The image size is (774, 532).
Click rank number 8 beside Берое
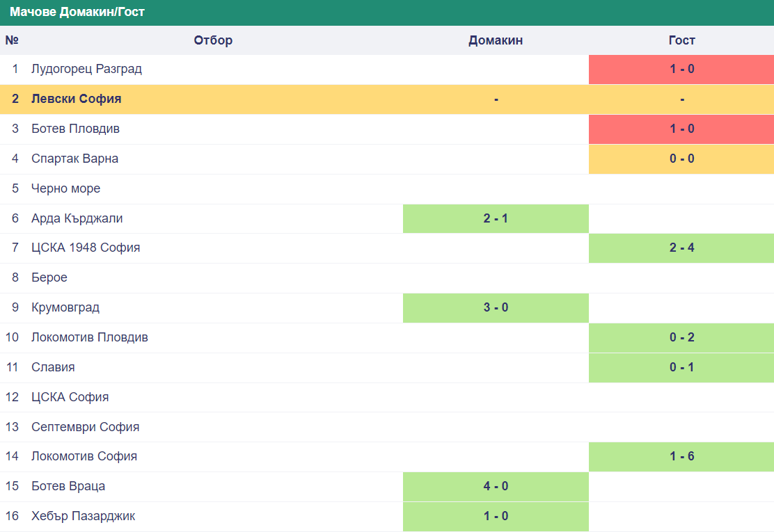pyautogui.click(x=15, y=277)
